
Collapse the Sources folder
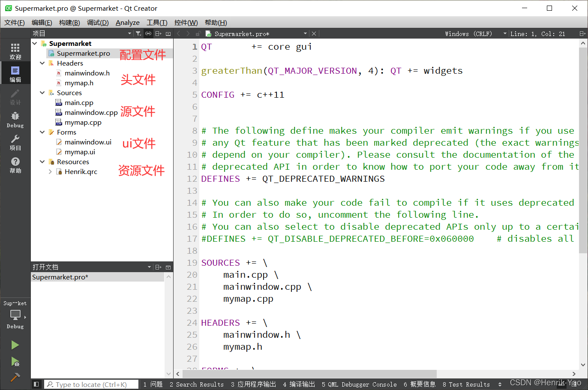[x=42, y=93]
